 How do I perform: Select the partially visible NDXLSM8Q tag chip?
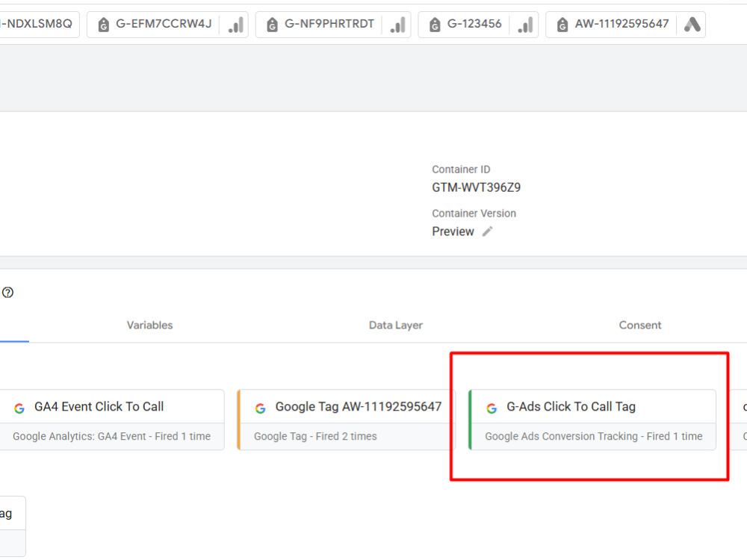coord(39,25)
